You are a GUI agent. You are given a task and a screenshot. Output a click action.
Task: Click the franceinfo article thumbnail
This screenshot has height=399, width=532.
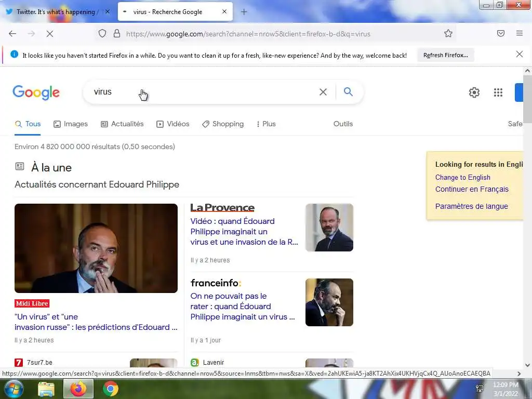click(329, 302)
